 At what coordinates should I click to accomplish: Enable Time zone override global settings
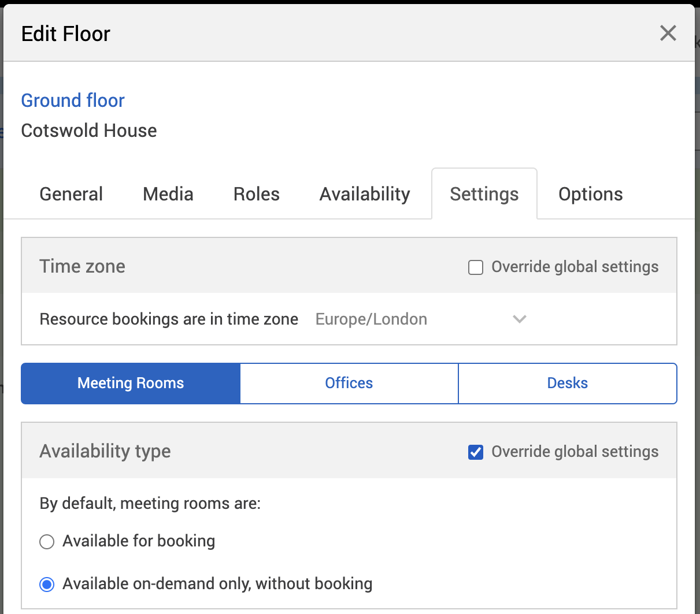tap(476, 267)
